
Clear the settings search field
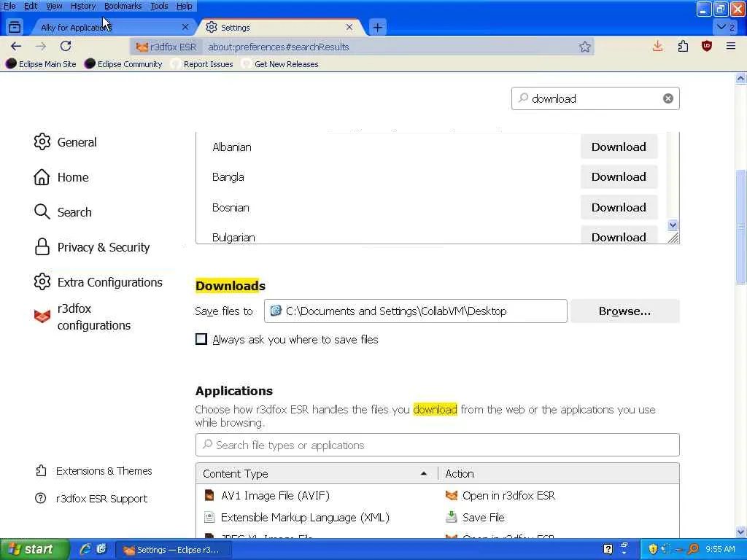[668, 98]
